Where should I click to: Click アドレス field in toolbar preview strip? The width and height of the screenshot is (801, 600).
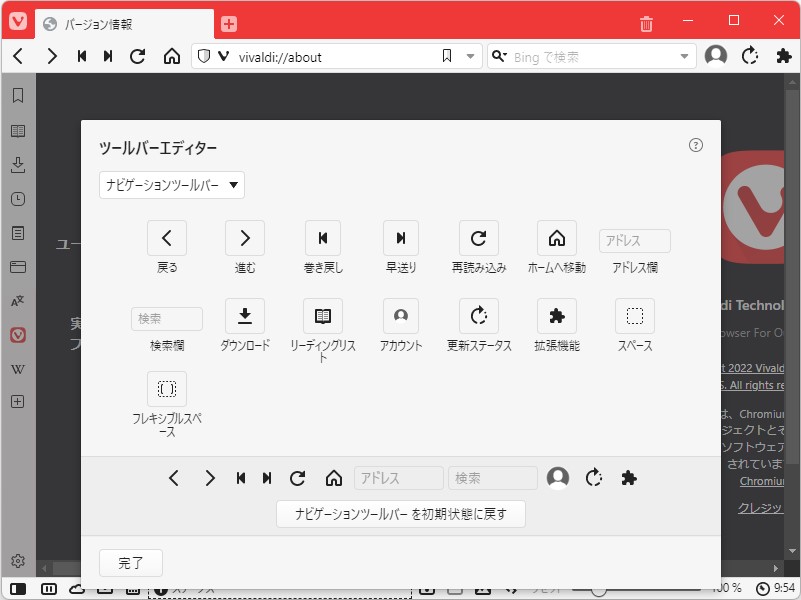[398, 478]
